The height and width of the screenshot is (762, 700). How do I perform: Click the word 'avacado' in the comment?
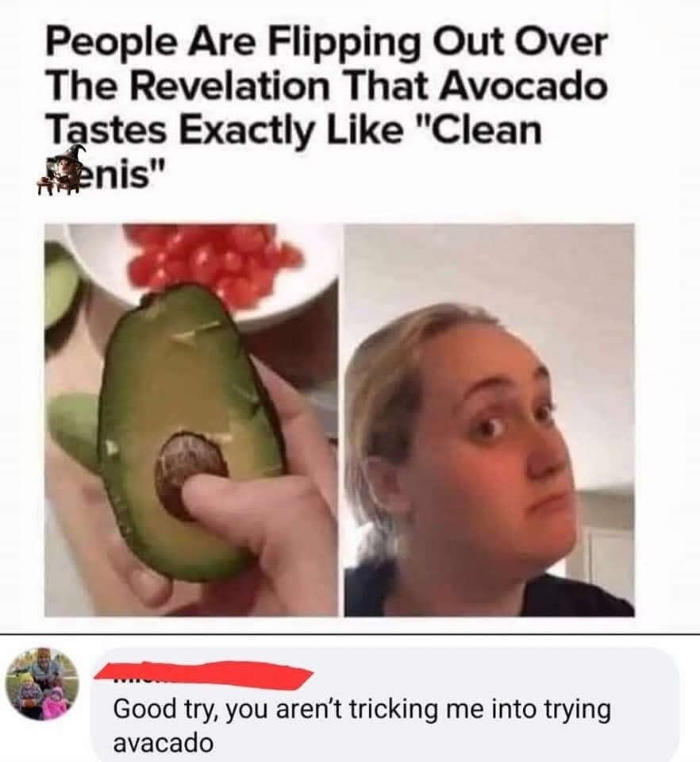163,743
